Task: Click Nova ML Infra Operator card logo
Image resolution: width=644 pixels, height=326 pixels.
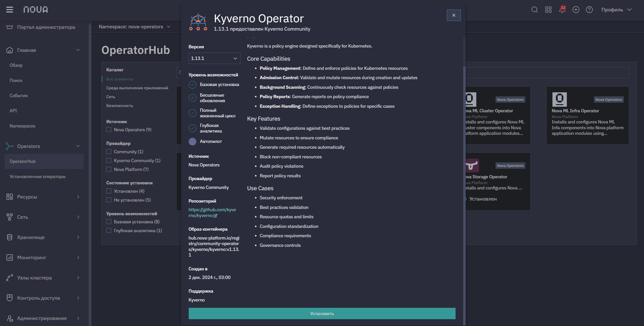Action: tap(560, 99)
